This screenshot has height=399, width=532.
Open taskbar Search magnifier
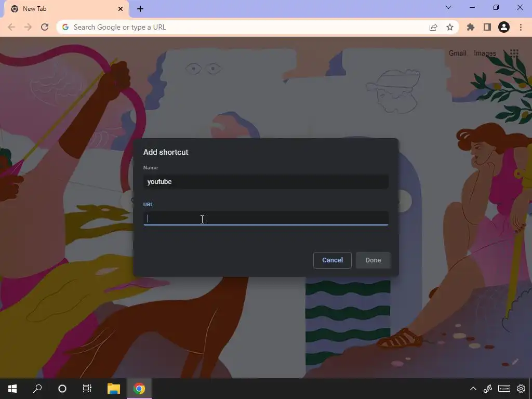click(x=37, y=389)
